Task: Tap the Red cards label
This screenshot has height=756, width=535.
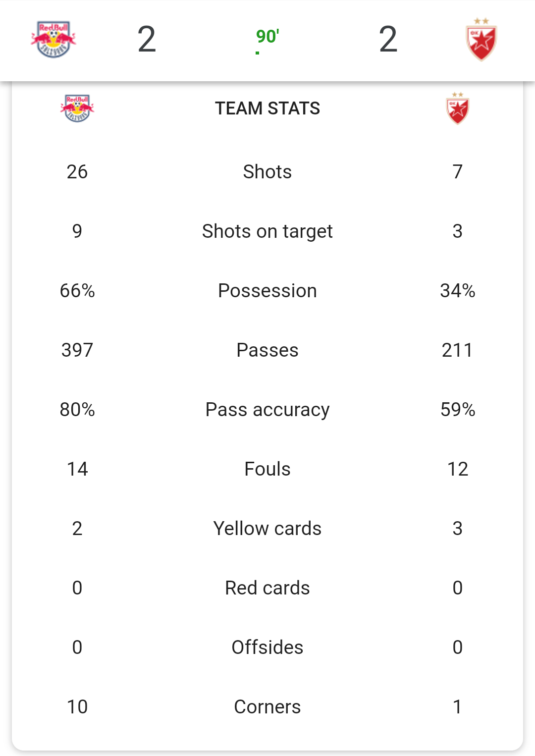Action: coord(267,588)
